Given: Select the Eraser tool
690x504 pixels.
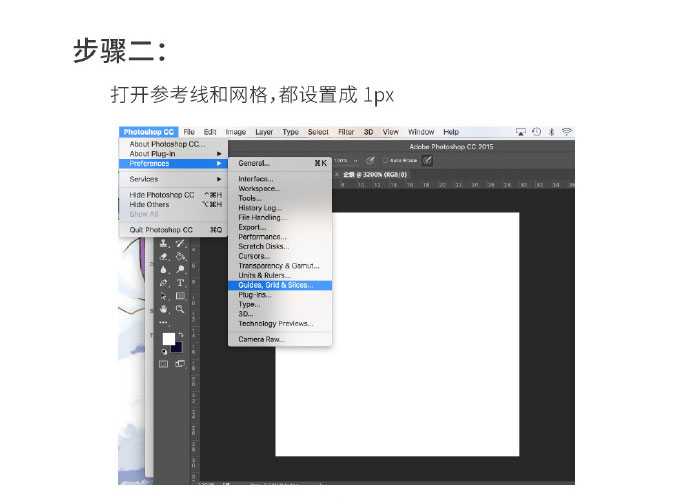Looking at the screenshot, I should [163, 257].
